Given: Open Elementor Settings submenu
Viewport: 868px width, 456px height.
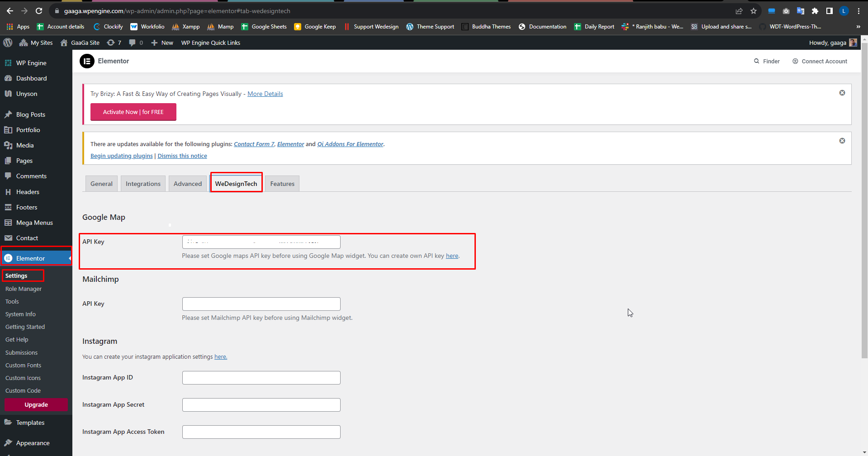Looking at the screenshot, I should [16, 275].
